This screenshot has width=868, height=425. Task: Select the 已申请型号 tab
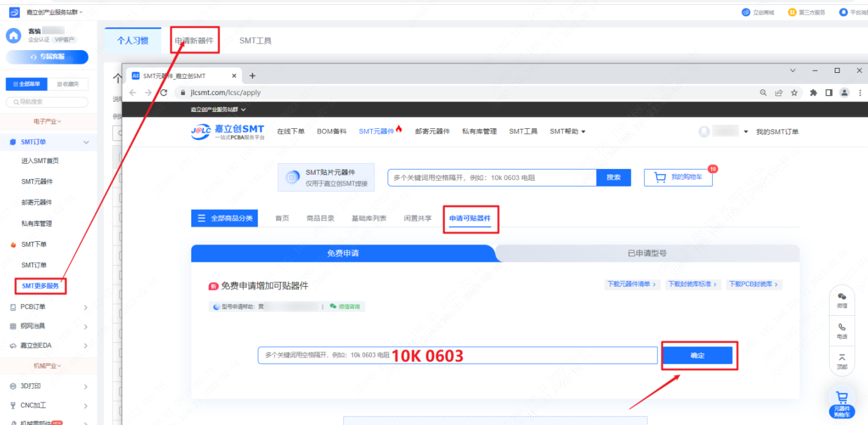(647, 253)
